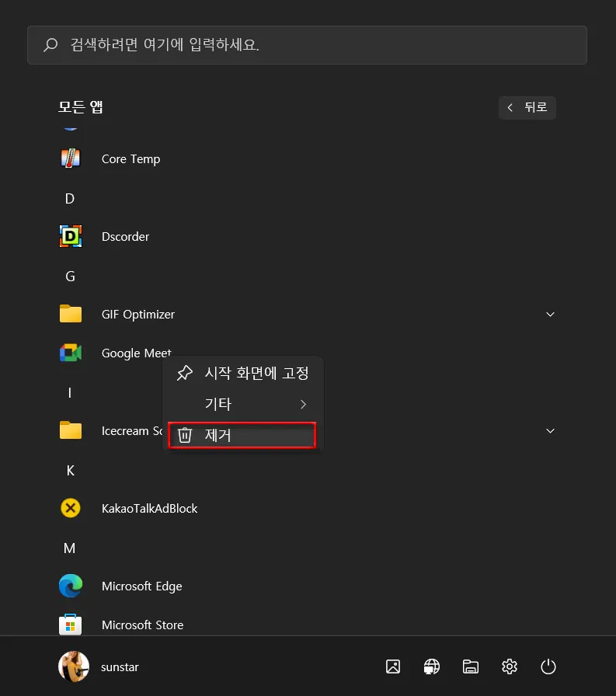Open the 기타 submenu arrow
The width and height of the screenshot is (616, 696).
304,404
